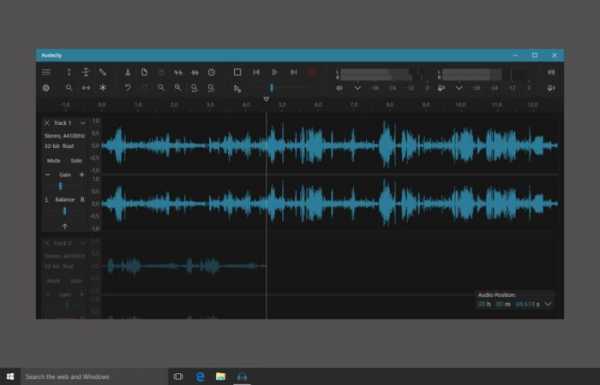
Task: Expand the Audio Position format dropdown
Action: [x=548, y=304]
